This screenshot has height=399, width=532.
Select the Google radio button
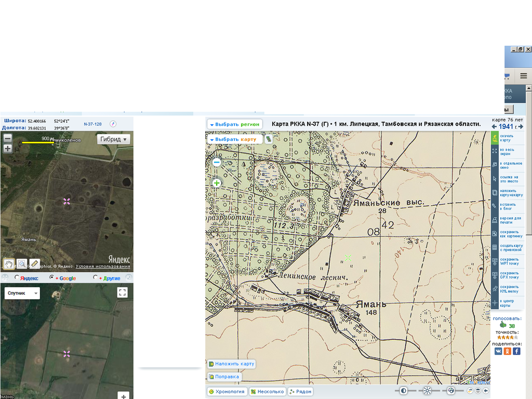pyautogui.click(x=51, y=278)
